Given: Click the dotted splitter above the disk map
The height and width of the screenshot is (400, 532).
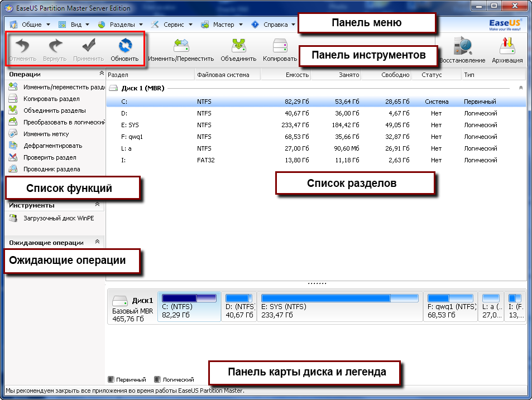Looking at the screenshot, I should pyautogui.click(x=317, y=283).
